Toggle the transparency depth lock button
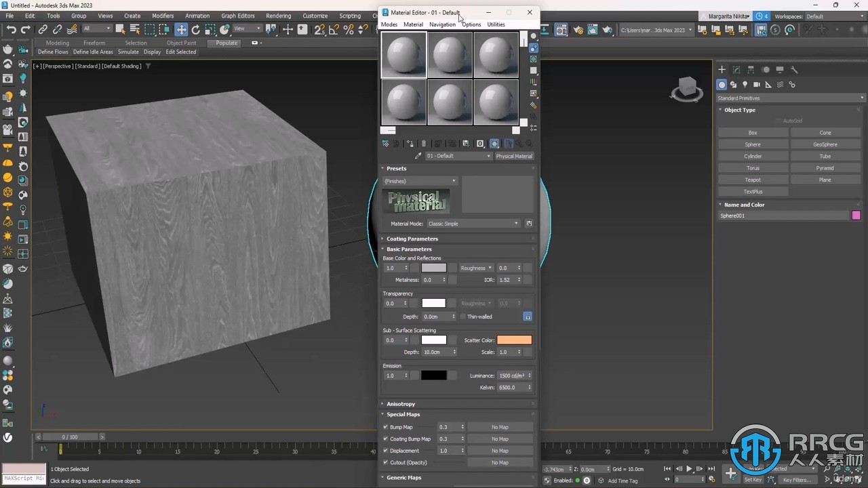This screenshot has width=868, height=488. (x=527, y=317)
